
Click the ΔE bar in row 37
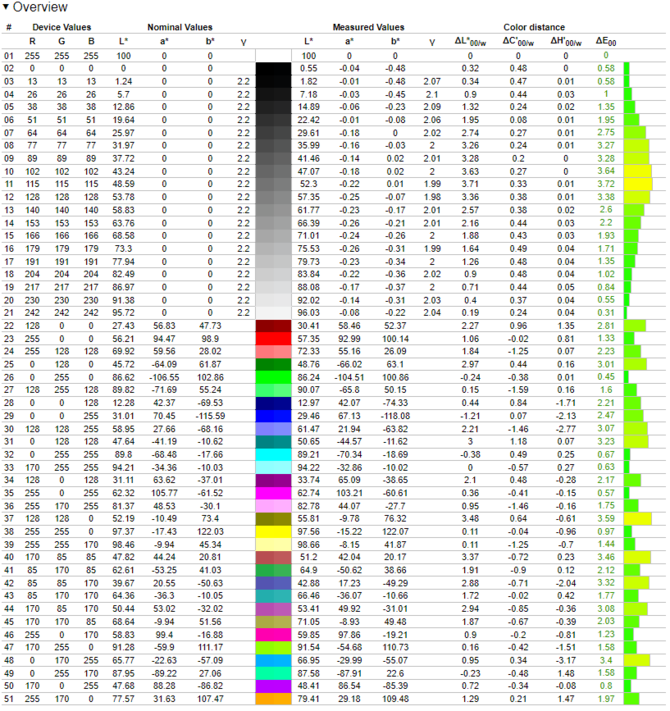(638, 519)
